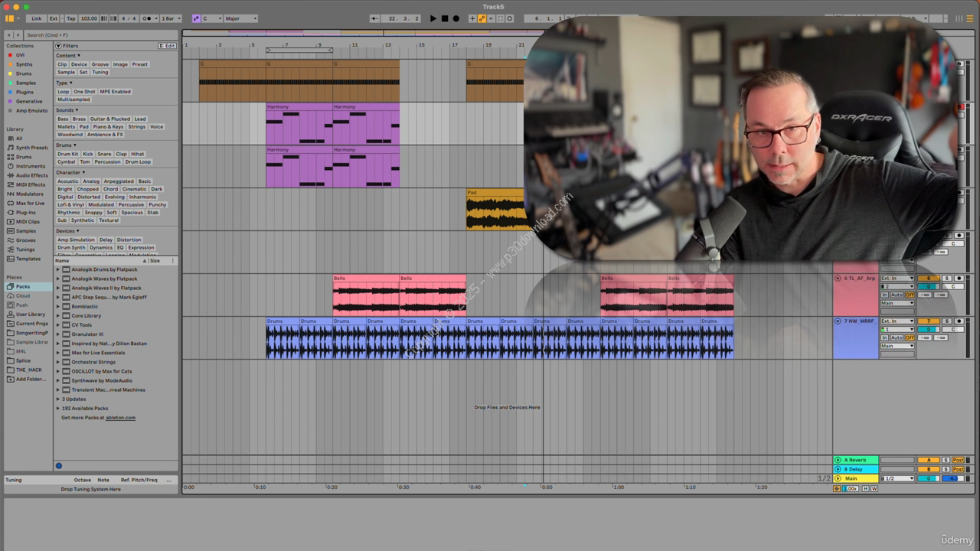Viewport: 980px width, 551px height.
Task: Click the browser history back arrow
Action: [x=8, y=34]
